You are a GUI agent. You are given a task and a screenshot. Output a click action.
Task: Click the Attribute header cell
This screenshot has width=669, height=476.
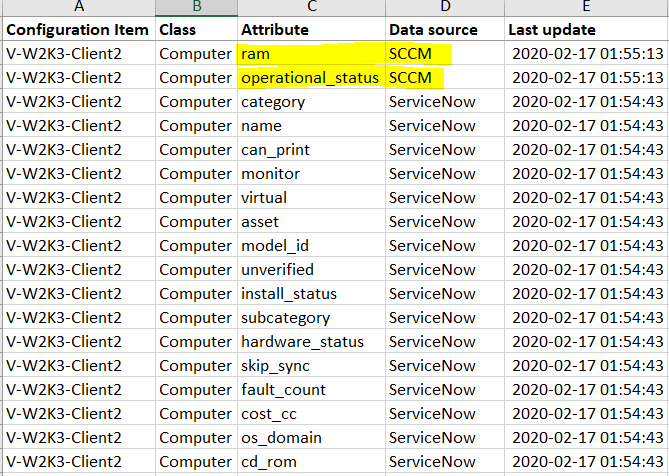tap(311, 29)
